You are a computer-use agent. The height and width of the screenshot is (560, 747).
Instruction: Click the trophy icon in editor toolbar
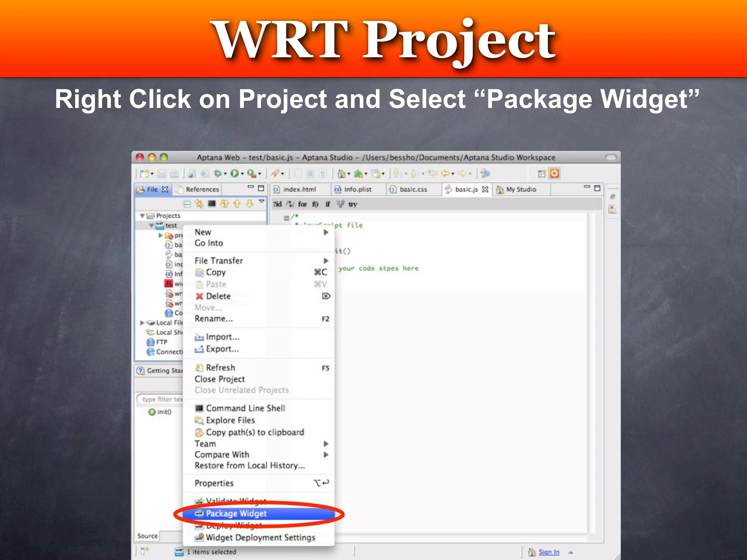(x=340, y=204)
